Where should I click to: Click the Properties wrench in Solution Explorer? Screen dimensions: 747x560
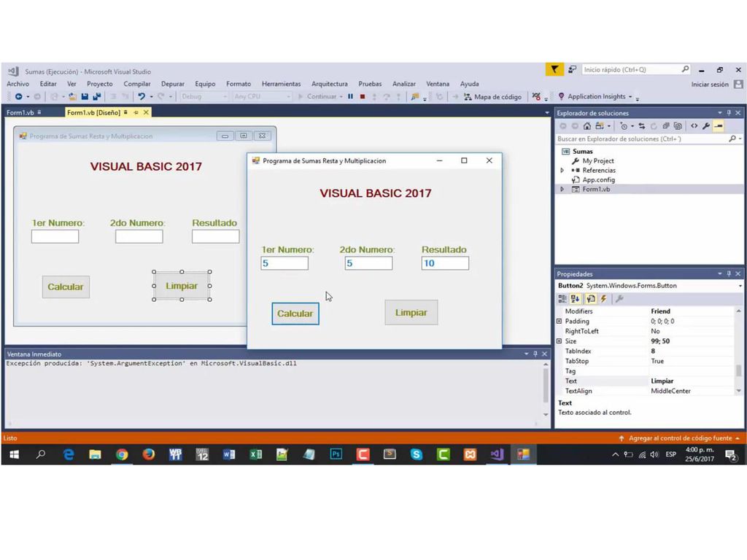(706, 126)
